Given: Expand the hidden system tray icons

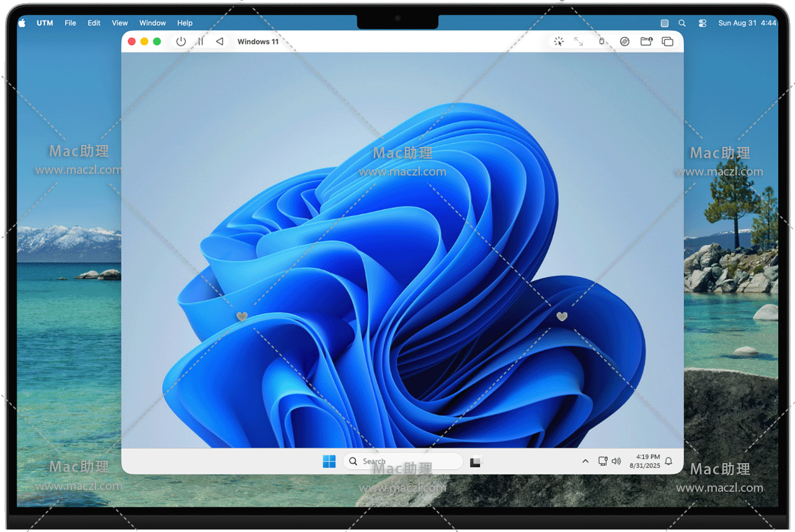Looking at the screenshot, I should tap(585, 461).
